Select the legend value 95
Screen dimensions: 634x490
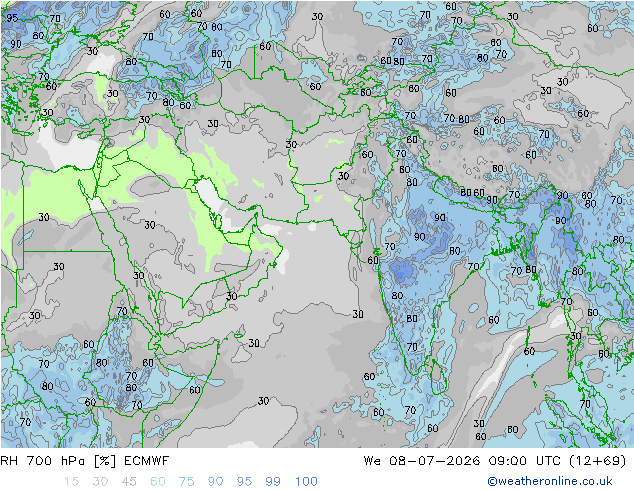[244, 482]
